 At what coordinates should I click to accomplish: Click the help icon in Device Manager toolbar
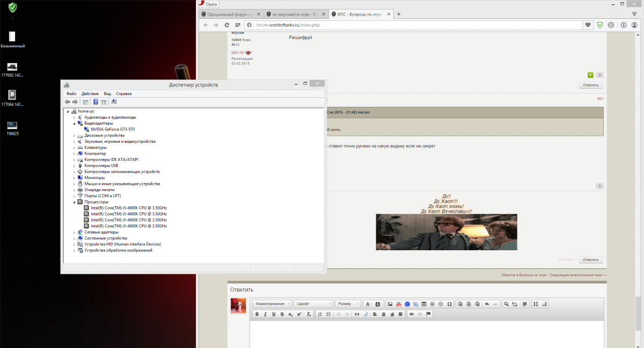(96, 102)
